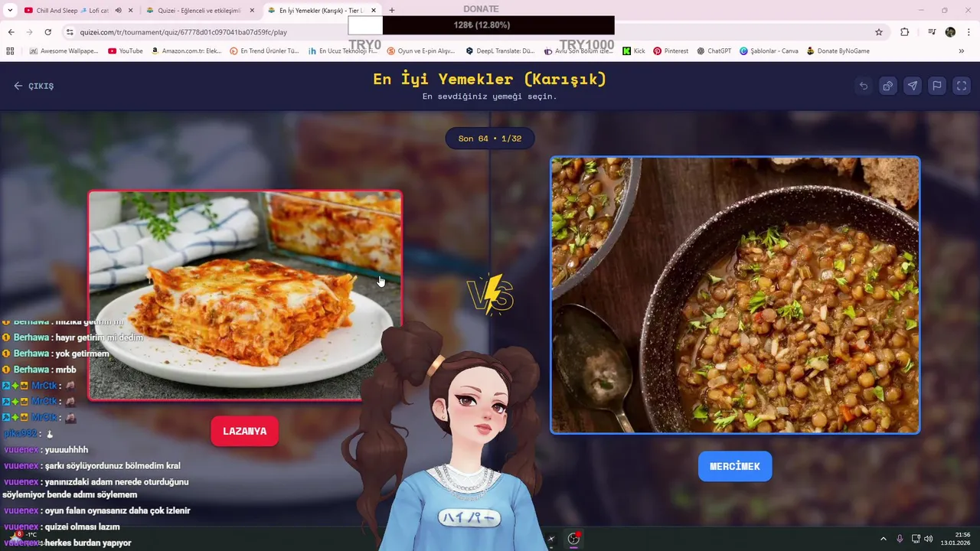Choose the MERCİMEK button
This screenshot has width=980, height=551.
click(x=735, y=466)
